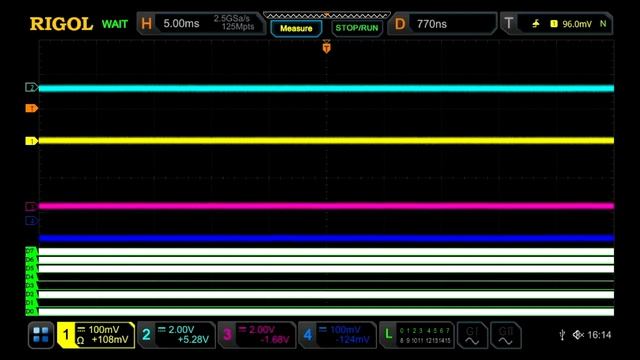
Task: Tap the USB status icon
Action: coord(562,335)
